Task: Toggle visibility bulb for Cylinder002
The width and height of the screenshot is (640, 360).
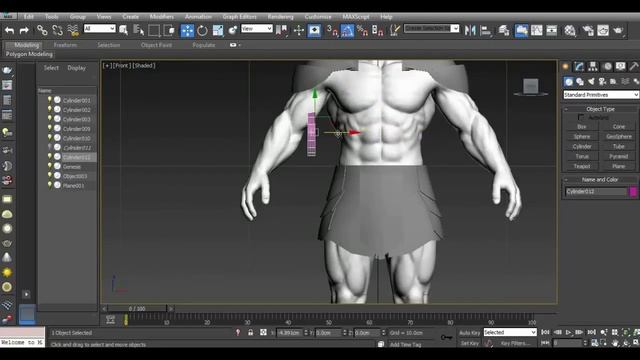Action: tap(50, 109)
